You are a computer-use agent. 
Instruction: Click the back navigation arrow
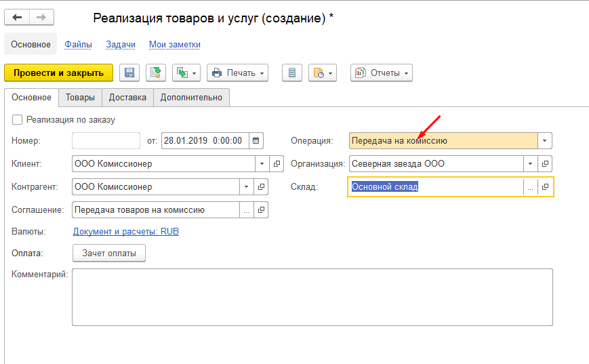(17, 18)
